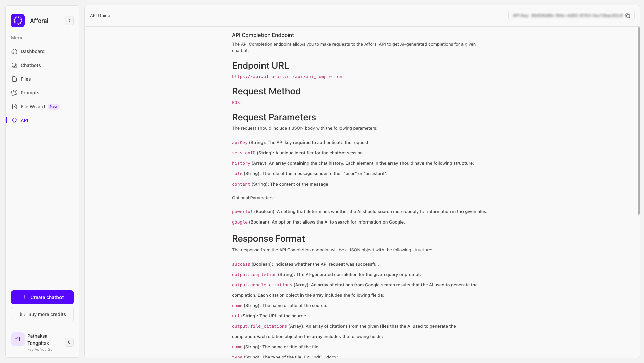Image resolution: width=644 pixels, height=363 pixels.
Task: Click the Afforai logo icon
Action: pyautogui.click(x=18, y=21)
